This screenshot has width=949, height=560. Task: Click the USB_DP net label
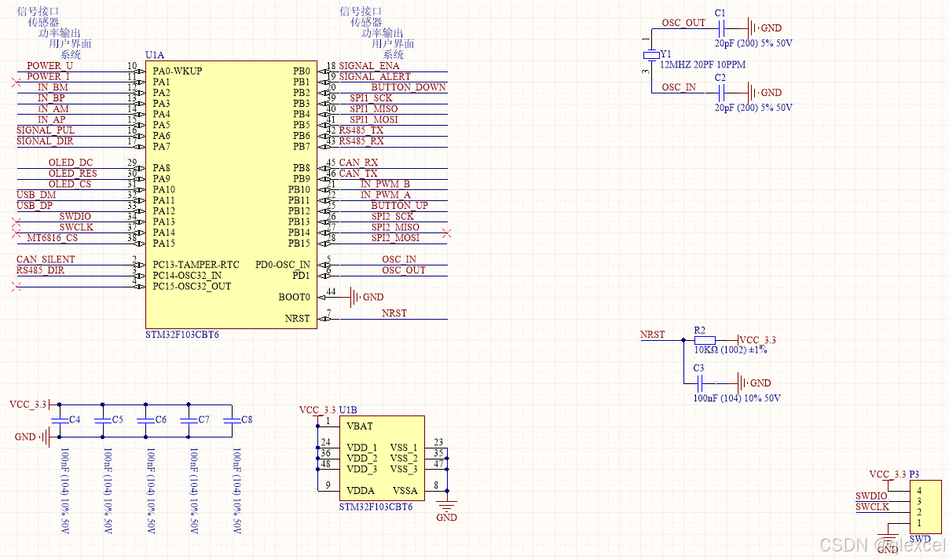(x=35, y=206)
